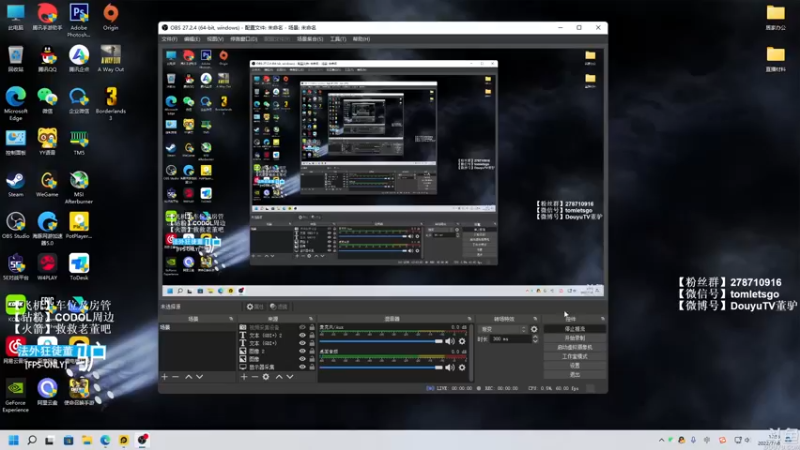Open 麦克风/Aux audio settings gear
This screenshot has width=800, height=450.
click(x=462, y=341)
